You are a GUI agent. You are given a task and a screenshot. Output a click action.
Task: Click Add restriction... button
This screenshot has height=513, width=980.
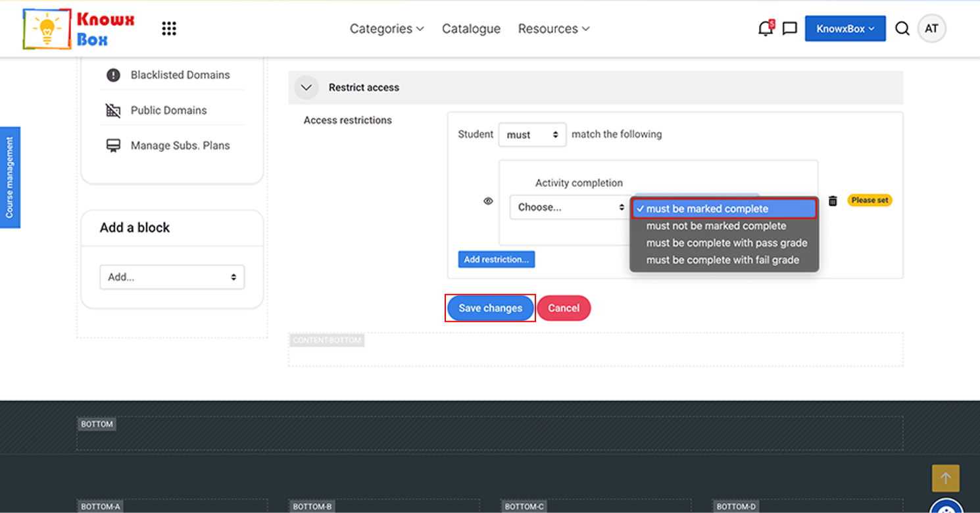point(497,260)
